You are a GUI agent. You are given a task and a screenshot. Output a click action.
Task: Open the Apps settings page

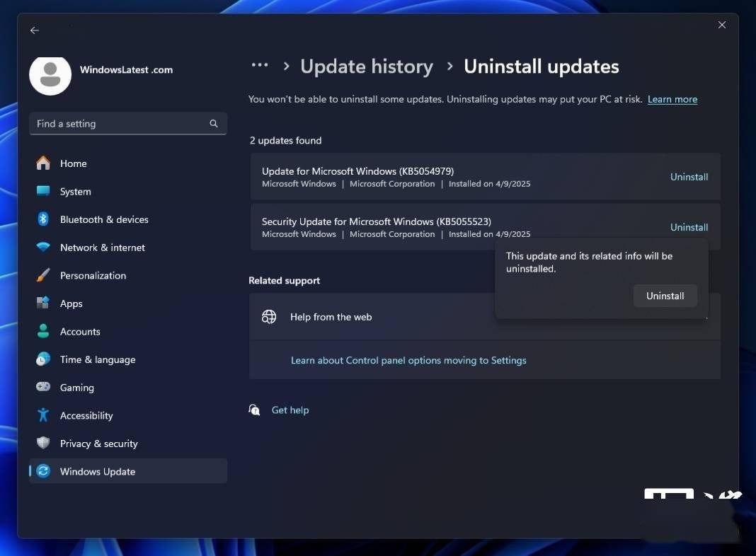coord(127,303)
